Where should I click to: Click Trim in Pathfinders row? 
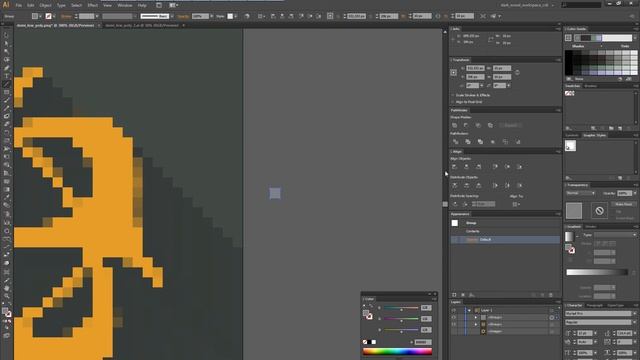click(468, 142)
